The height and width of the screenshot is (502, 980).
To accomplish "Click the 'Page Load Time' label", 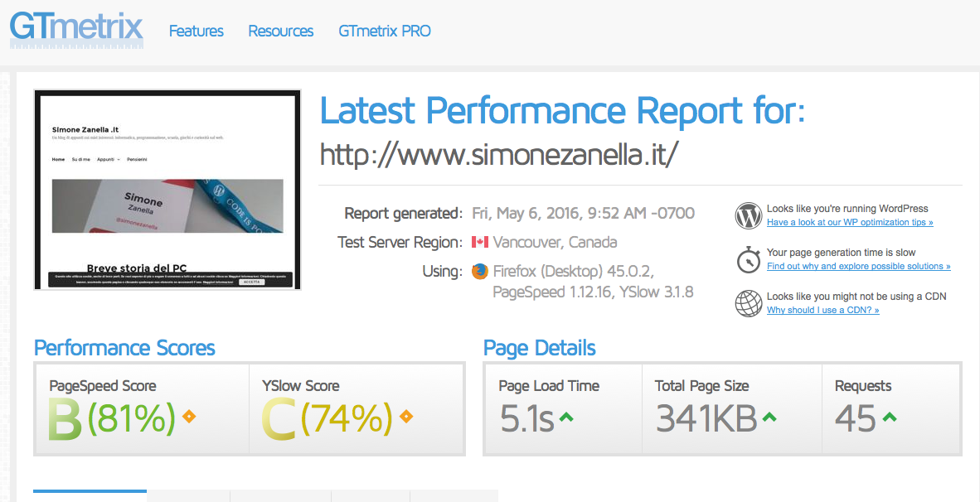I will 549,386.
